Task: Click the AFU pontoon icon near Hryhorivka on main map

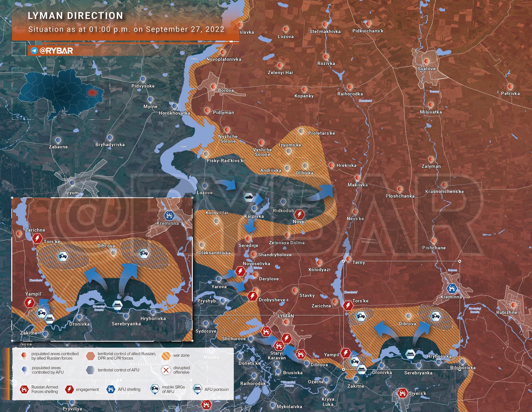Action: pyautogui.click(x=410, y=354)
